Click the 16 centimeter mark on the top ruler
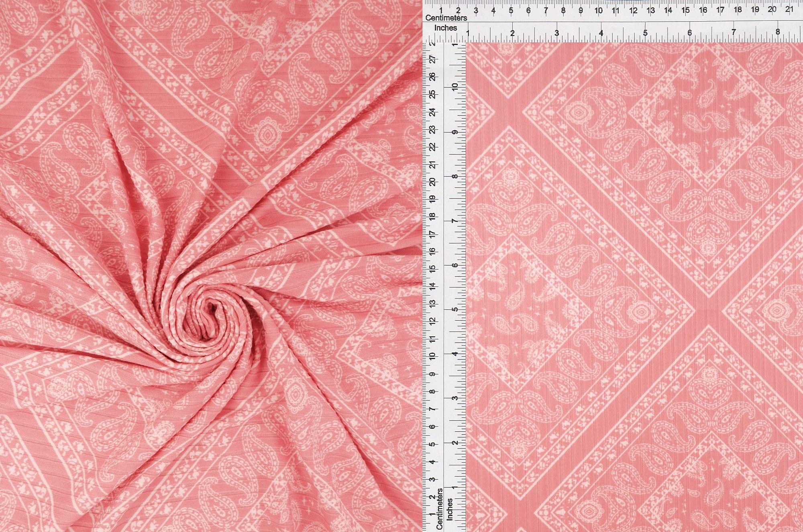This screenshot has height=532, width=803. click(x=703, y=10)
